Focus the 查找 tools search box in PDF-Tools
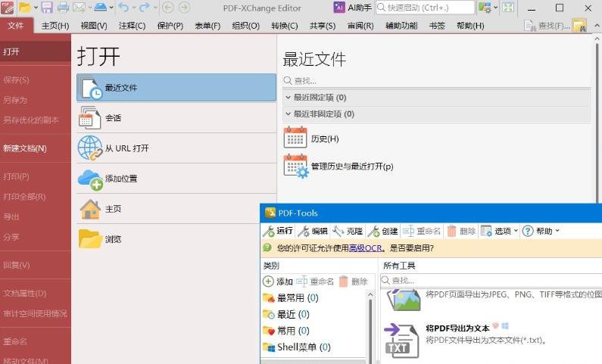This screenshot has height=364, width=602. click(x=491, y=281)
